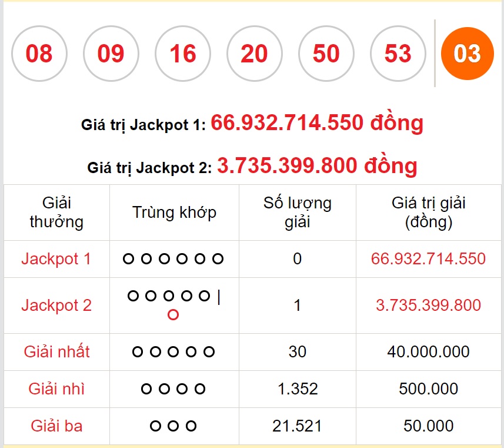
Task: Select the ball showing number 20
Action: pyautogui.click(x=254, y=54)
